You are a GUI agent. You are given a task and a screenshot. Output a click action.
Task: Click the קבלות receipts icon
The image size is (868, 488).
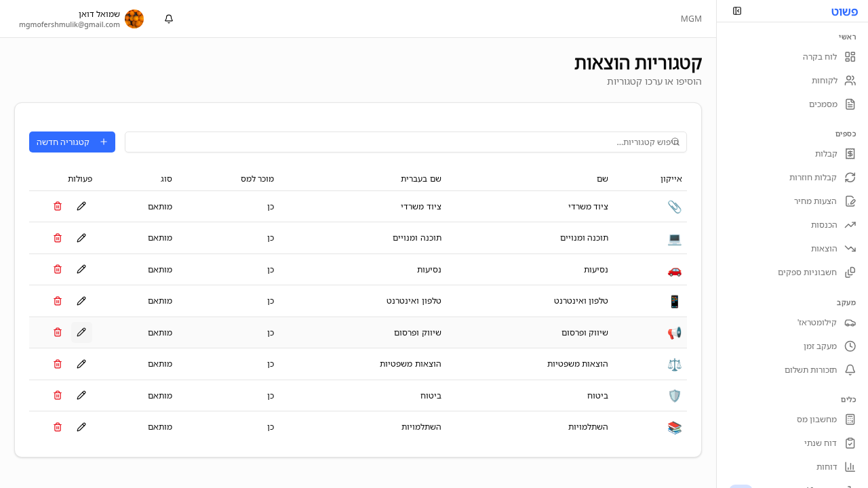click(850, 153)
